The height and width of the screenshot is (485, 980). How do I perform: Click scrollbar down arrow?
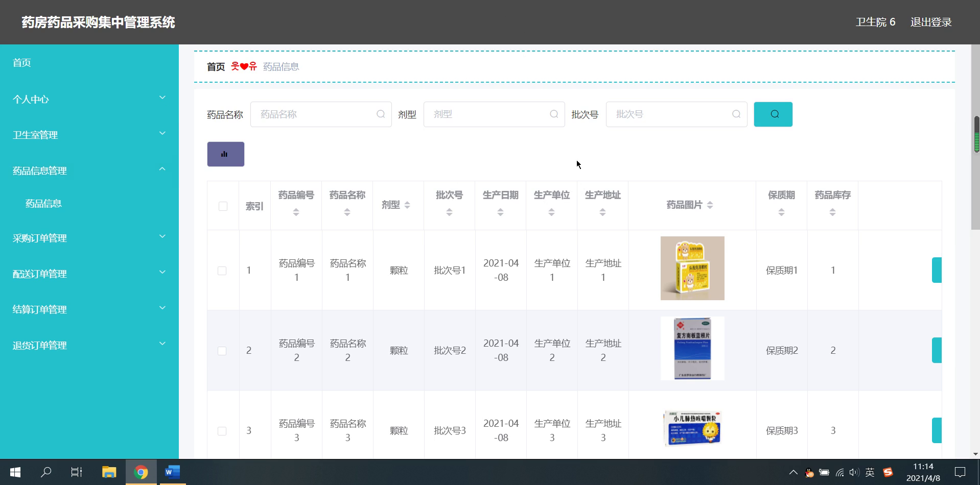(x=975, y=454)
